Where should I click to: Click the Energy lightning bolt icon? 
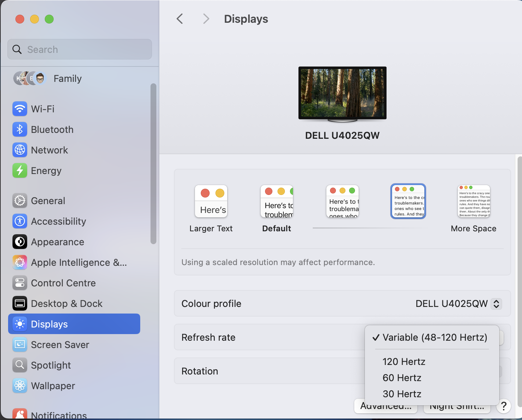click(20, 170)
